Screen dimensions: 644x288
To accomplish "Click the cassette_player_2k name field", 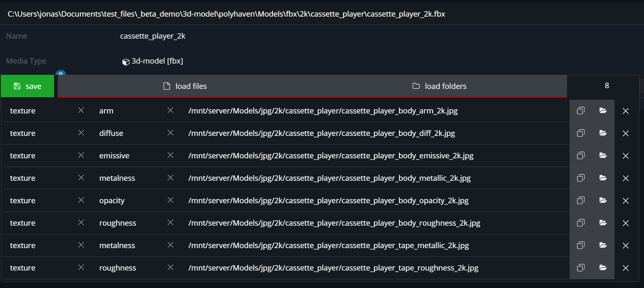I will pyautogui.click(x=153, y=36).
